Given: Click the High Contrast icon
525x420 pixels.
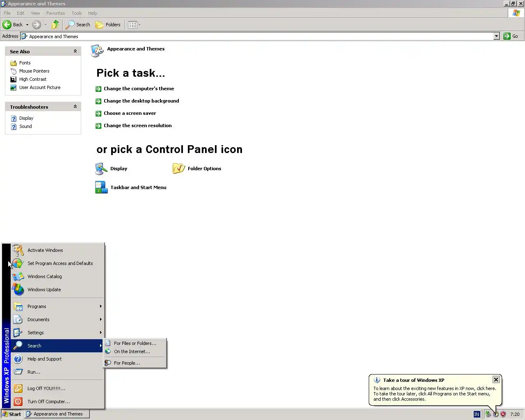Looking at the screenshot, I should (14, 79).
